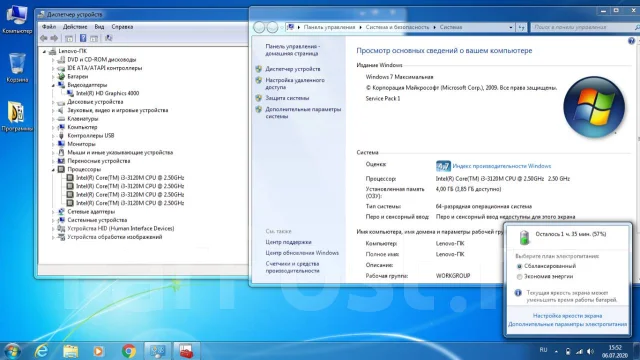640x360 pixels.
Task: Open Настройка удаленного доступа link
Action: tap(295, 84)
